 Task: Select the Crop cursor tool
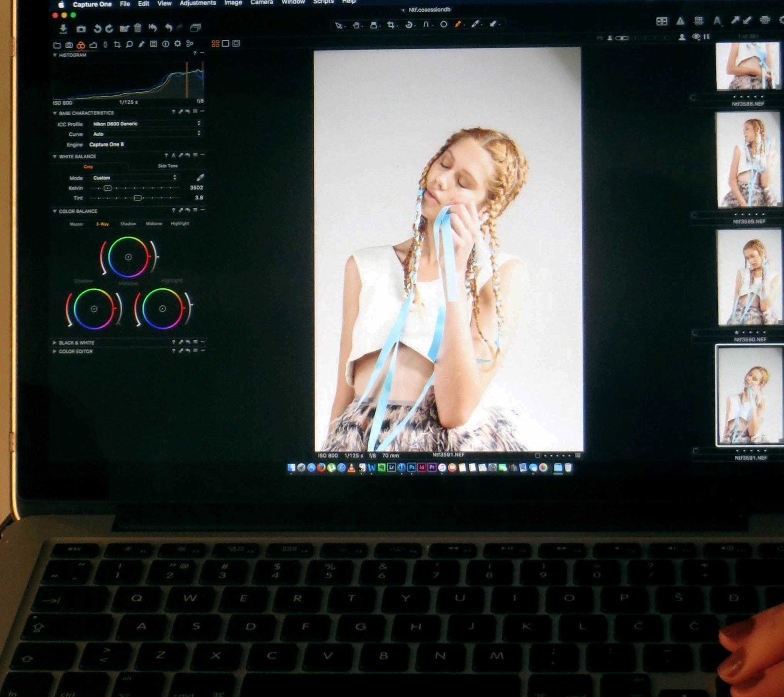[391, 25]
